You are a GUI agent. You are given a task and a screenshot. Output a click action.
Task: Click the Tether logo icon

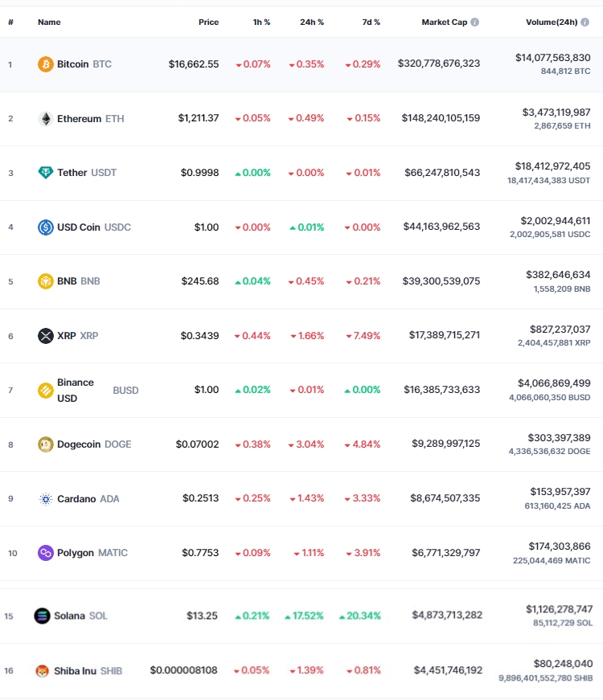(x=46, y=173)
